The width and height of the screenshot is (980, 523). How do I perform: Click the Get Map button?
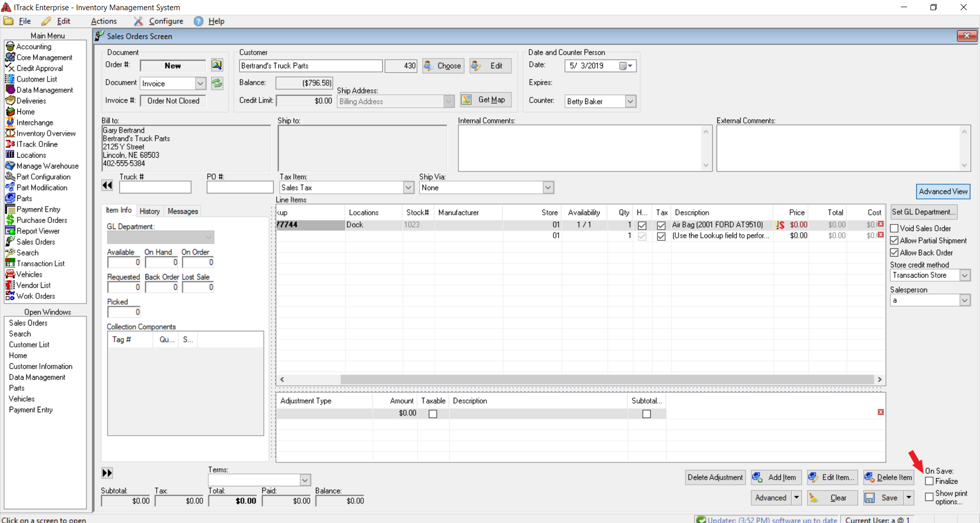(485, 100)
